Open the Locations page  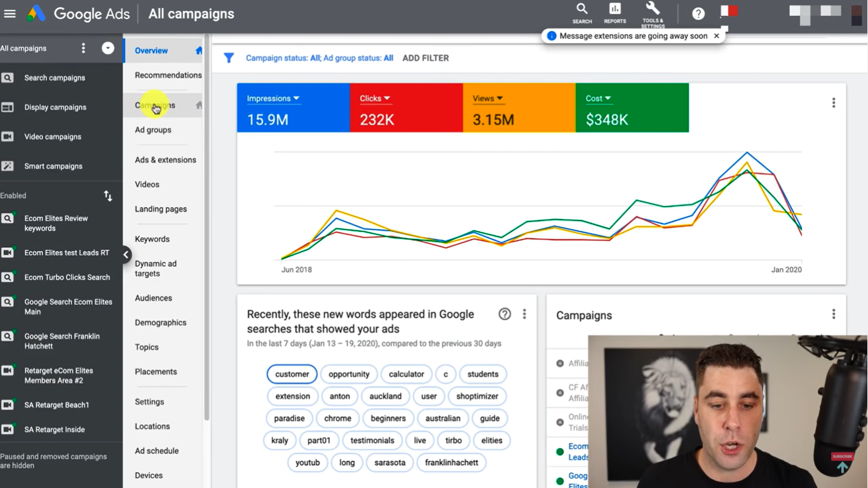pyautogui.click(x=153, y=426)
